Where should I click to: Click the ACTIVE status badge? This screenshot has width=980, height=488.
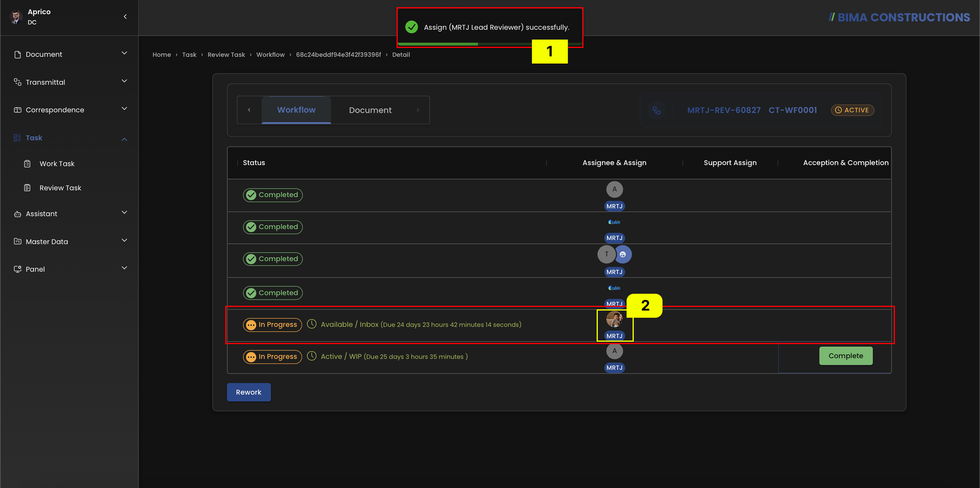(852, 110)
